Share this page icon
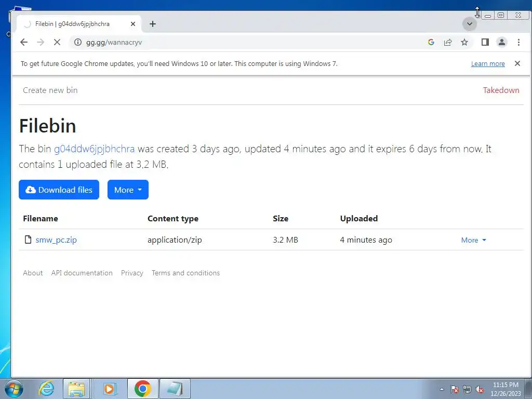Image resolution: width=532 pixels, height=399 pixels. (448, 42)
